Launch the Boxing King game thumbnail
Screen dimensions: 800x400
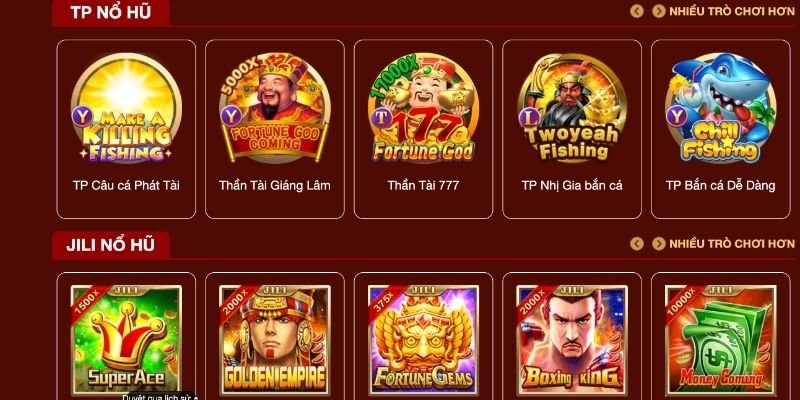(x=572, y=340)
